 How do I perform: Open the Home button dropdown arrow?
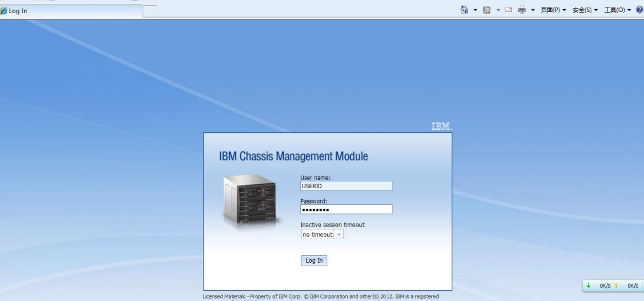pyautogui.click(x=475, y=10)
